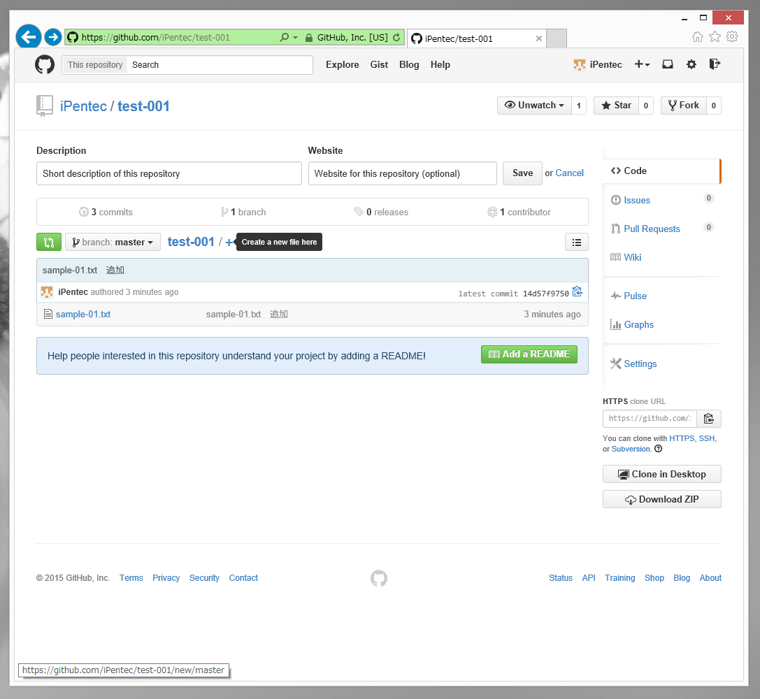Click the green compare and review button
The height and width of the screenshot is (699, 760).
(x=49, y=242)
